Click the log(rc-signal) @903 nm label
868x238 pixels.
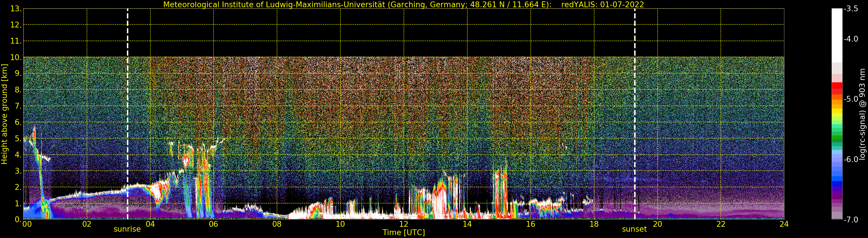click(x=862, y=114)
